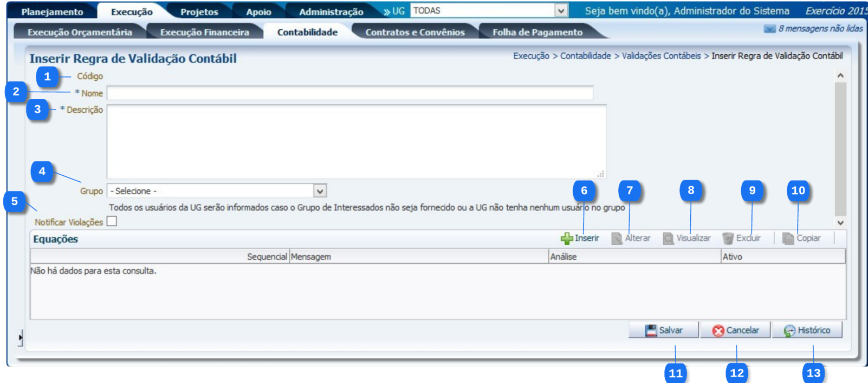The image size is (868, 383).
Task: Go to Validações Contábeis breadcrumb link
Action: [661, 56]
